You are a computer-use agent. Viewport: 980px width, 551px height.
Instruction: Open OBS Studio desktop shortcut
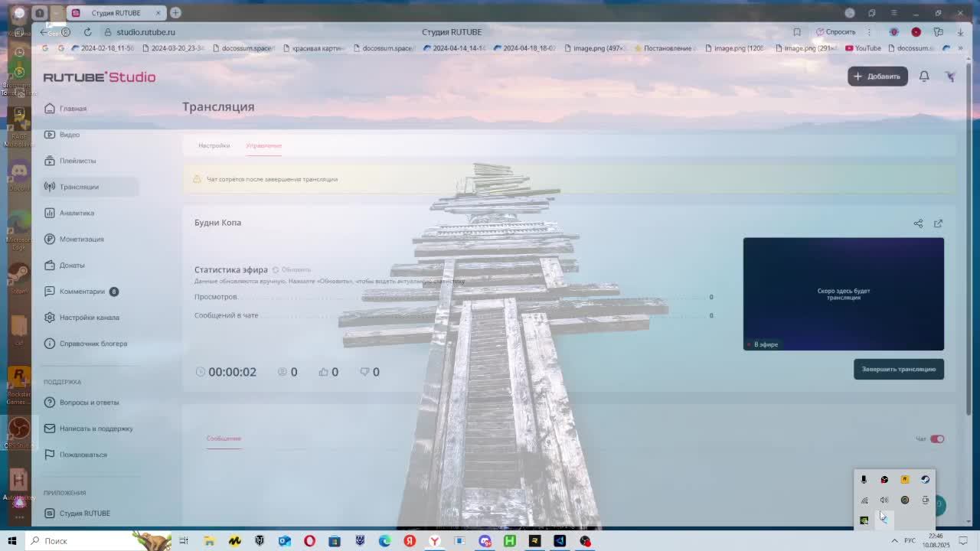pyautogui.click(x=19, y=432)
